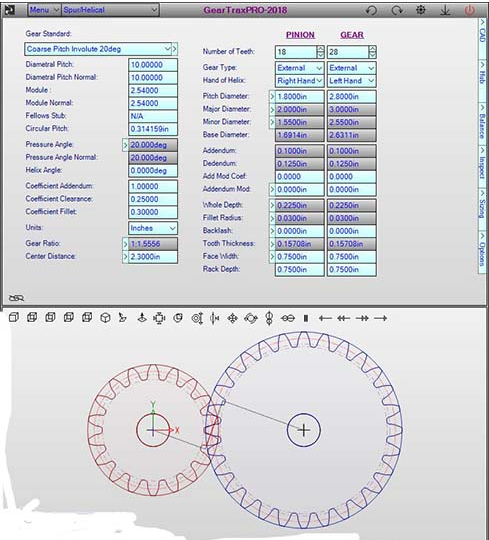Open gear Gear Type External dropdown

pyautogui.click(x=351, y=68)
